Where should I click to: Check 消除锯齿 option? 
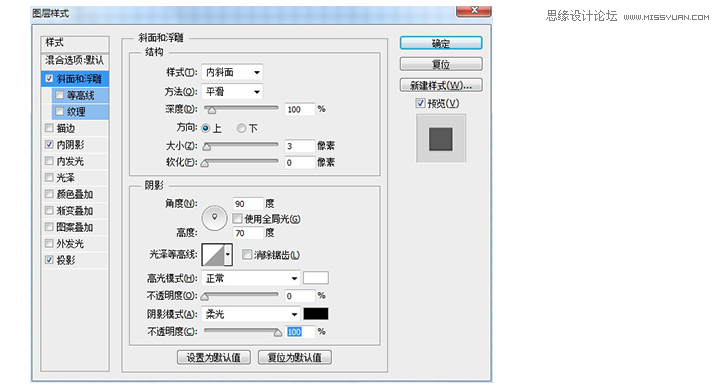[x=247, y=254]
